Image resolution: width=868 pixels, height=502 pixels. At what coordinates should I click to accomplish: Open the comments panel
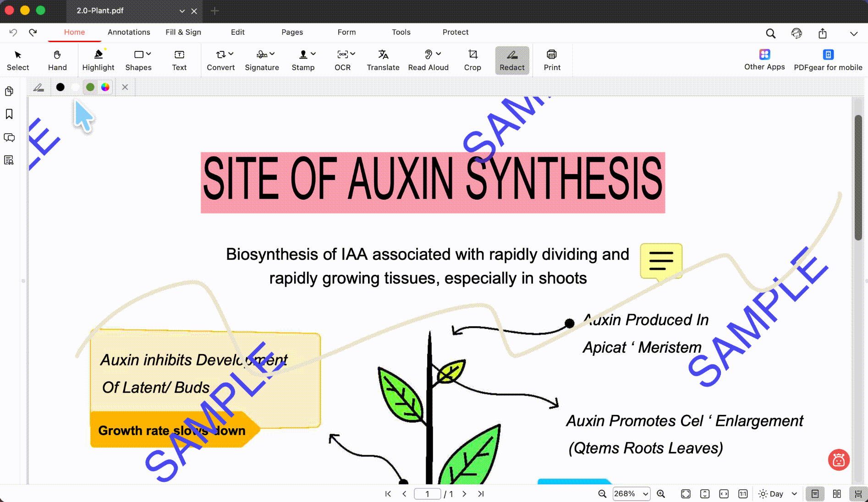[9, 137]
